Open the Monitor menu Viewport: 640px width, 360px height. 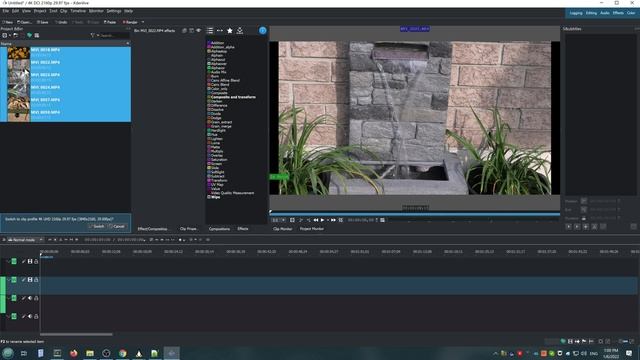(x=96, y=11)
